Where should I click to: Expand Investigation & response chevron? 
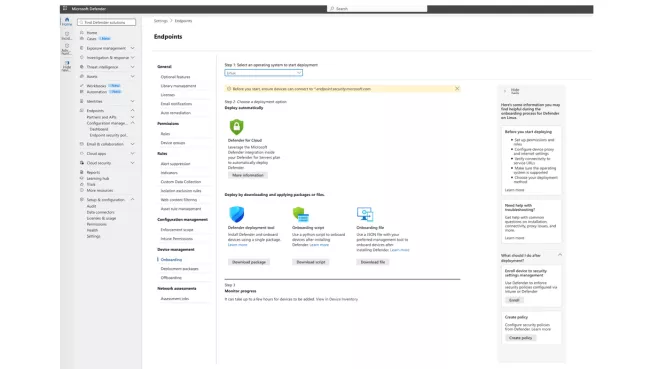pos(133,58)
